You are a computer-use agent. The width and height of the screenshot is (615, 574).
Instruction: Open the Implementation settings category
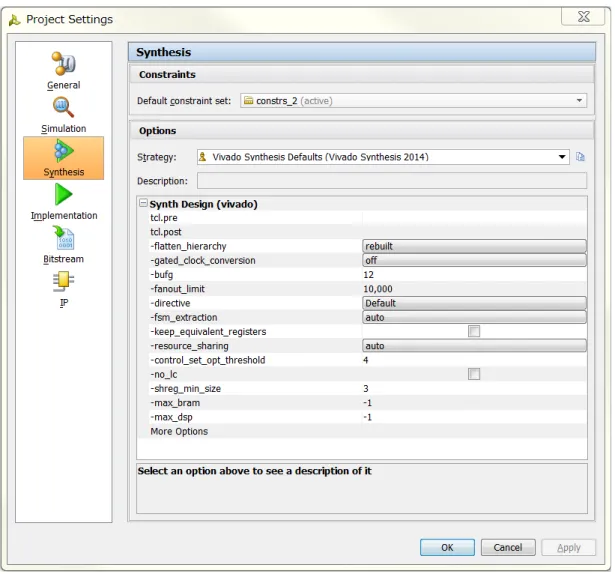pyautogui.click(x=64, y=202)
